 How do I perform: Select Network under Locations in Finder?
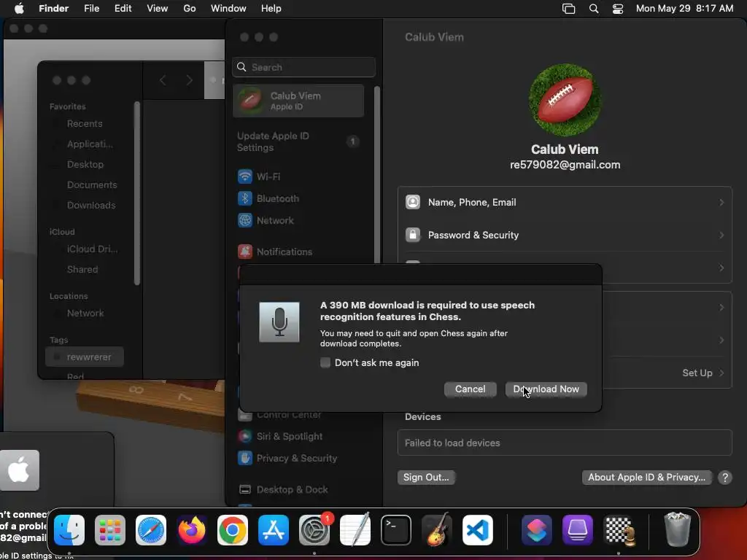click(85, 314)
